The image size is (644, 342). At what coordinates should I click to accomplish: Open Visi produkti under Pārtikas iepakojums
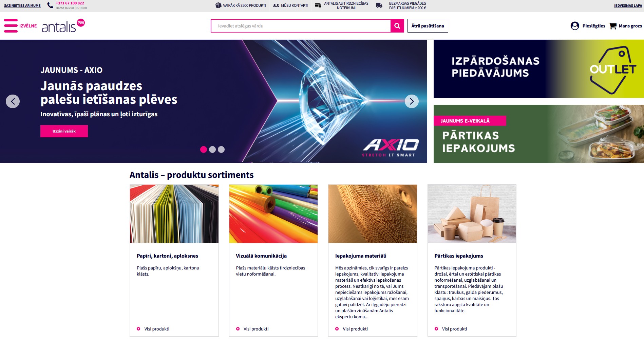(454, 328)
